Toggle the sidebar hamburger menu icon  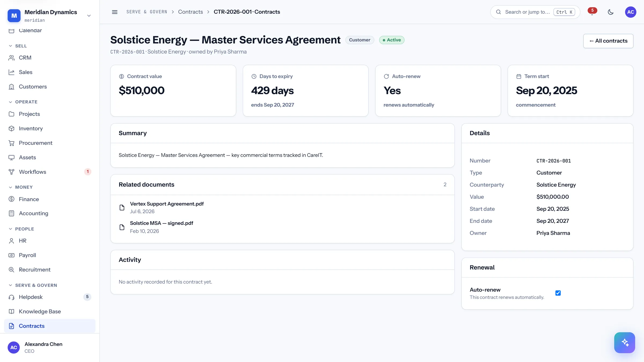click(115, 12)
